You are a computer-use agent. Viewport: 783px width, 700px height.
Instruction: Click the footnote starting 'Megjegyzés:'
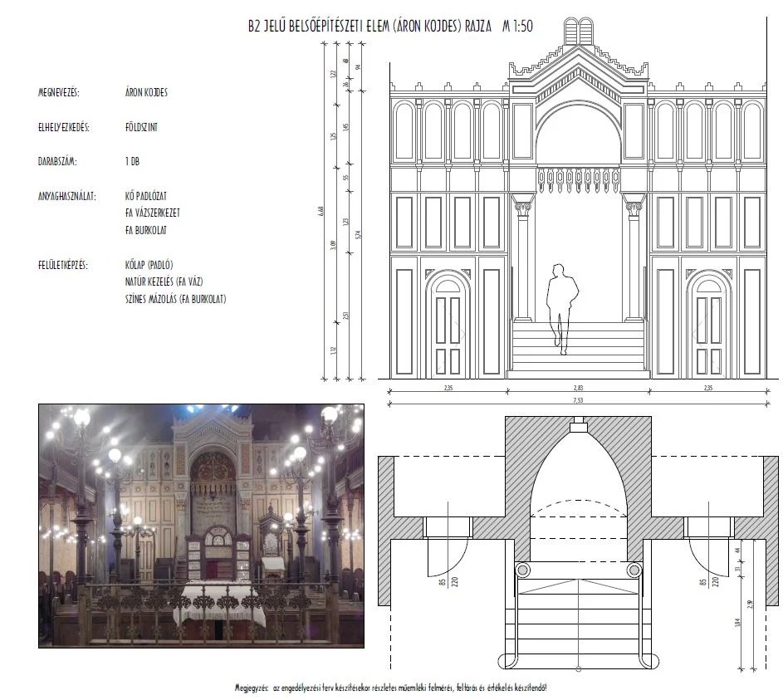coord(390,688)
